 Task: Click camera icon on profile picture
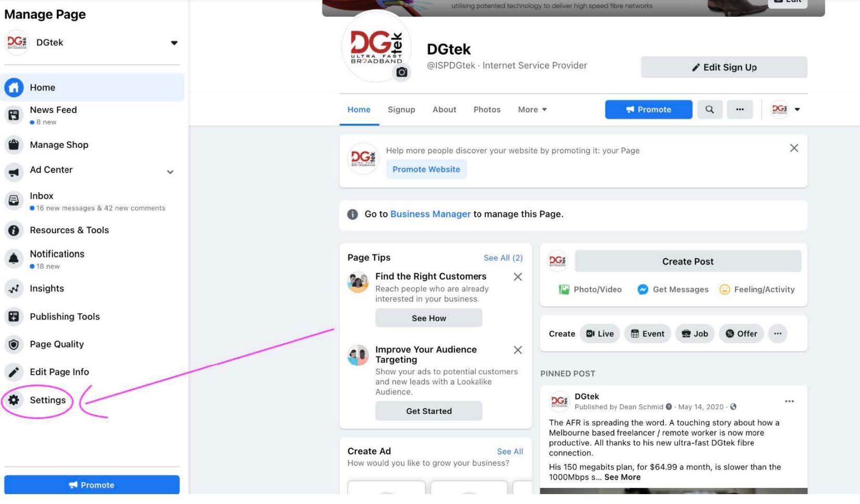point(401,72)
